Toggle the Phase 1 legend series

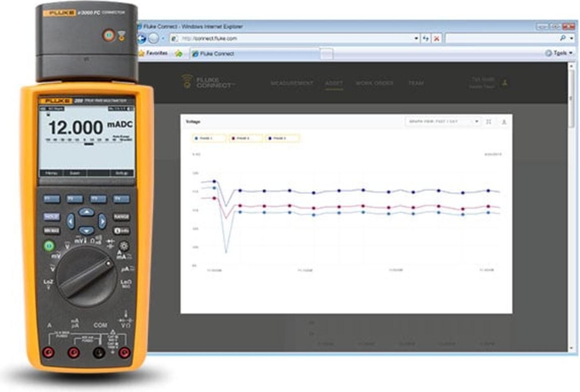[208, 138]
